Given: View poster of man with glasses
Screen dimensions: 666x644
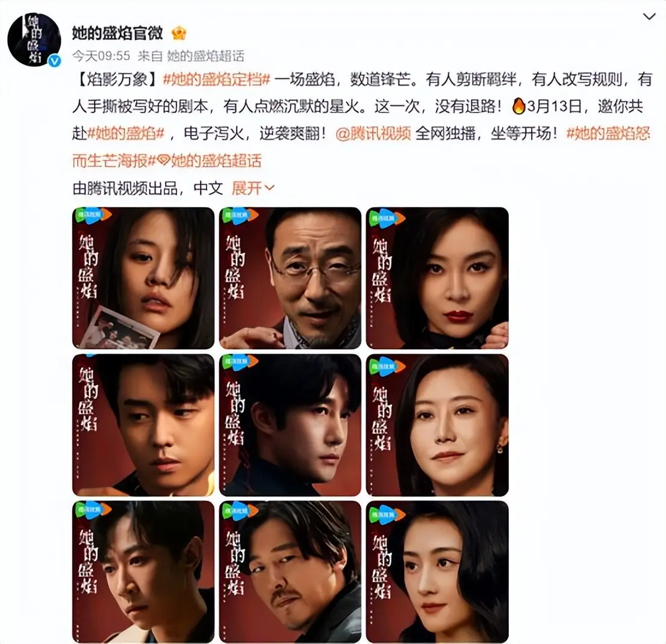Looking at the screenshot, I should (x=290, y=278).
